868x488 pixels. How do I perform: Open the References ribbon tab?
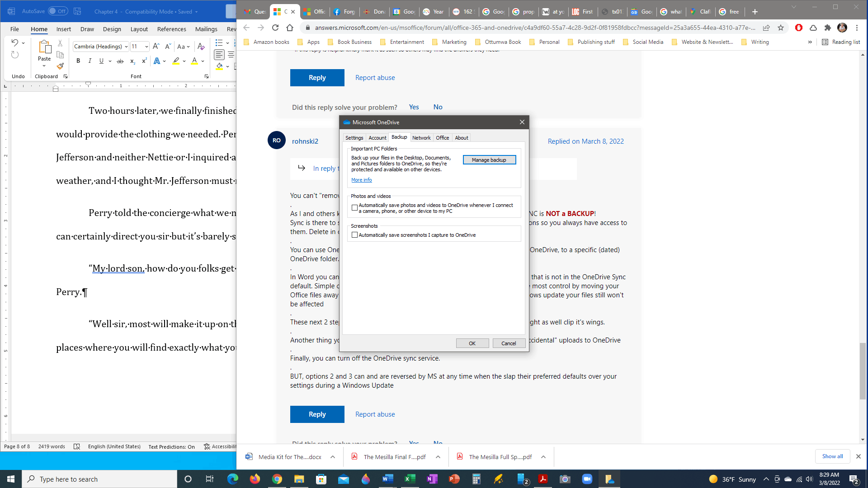pyautogui.click(x=171, y=29)
